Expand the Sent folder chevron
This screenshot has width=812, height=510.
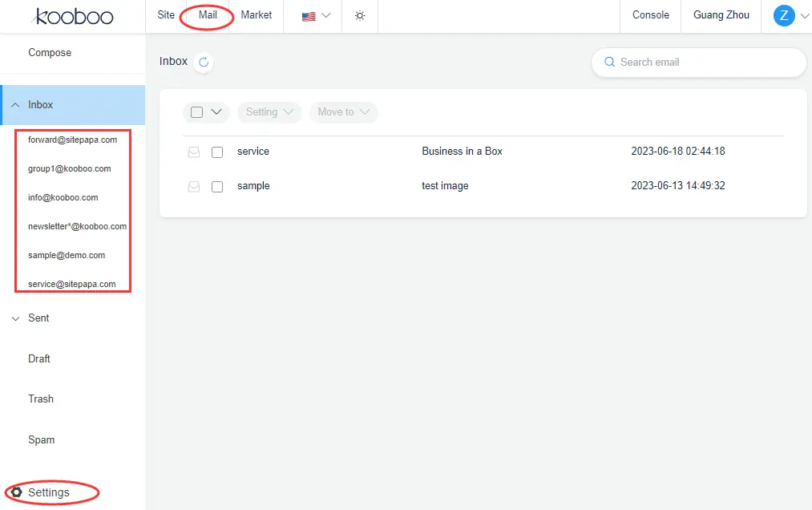[x=16, y=318]
